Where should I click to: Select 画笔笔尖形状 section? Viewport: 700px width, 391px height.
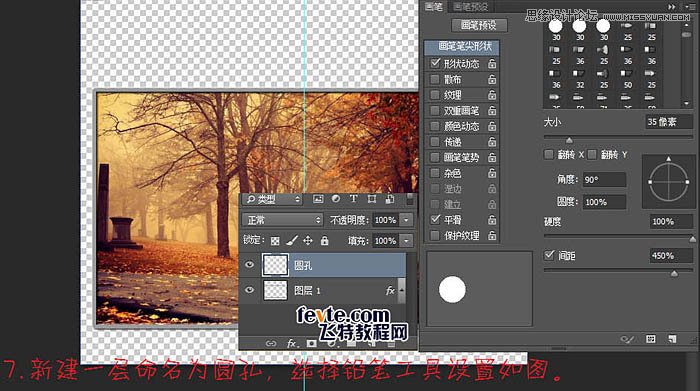pyautogui.click(x=462, y=46)
